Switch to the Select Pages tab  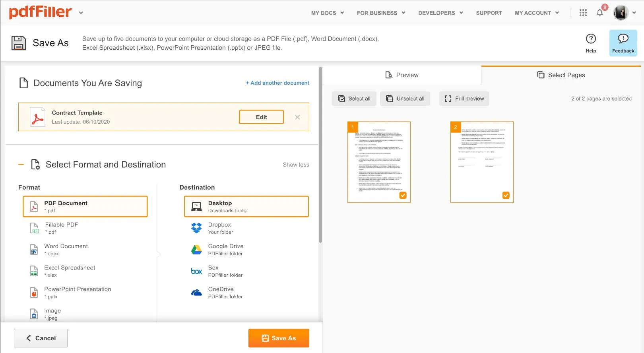coord(561,75)
